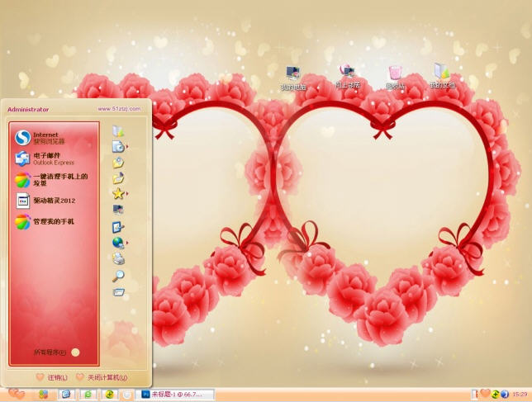Expand network connections submenu arrow
This screenshot has height=402, width=532.
coord(127,243)
